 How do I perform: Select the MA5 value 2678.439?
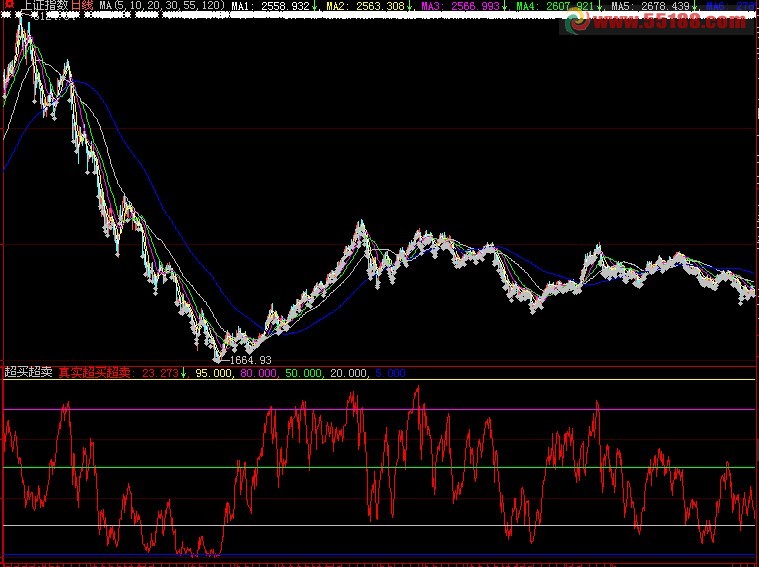(666, 6)
